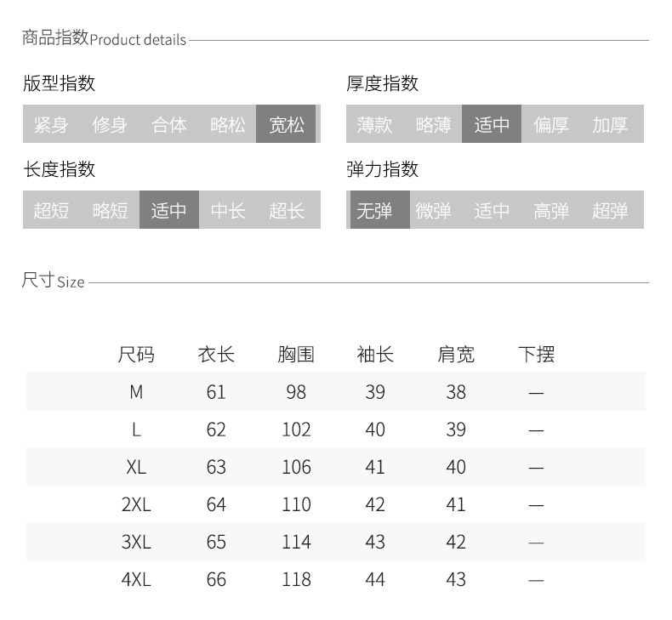Choose 微弹 elasticity option

point(433,210)
